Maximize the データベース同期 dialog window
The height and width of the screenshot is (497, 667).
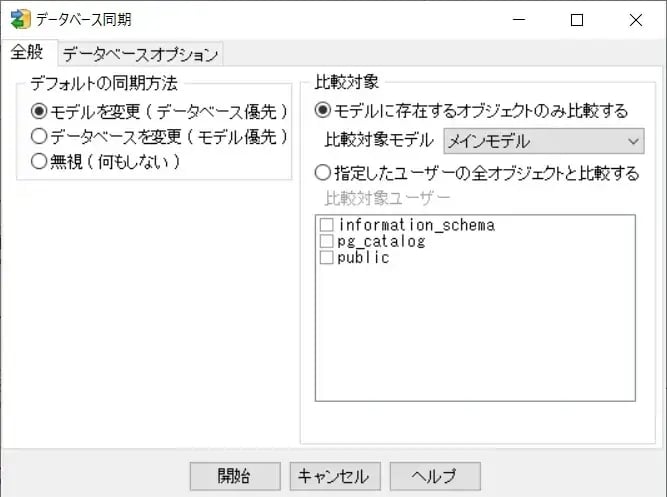577,19
